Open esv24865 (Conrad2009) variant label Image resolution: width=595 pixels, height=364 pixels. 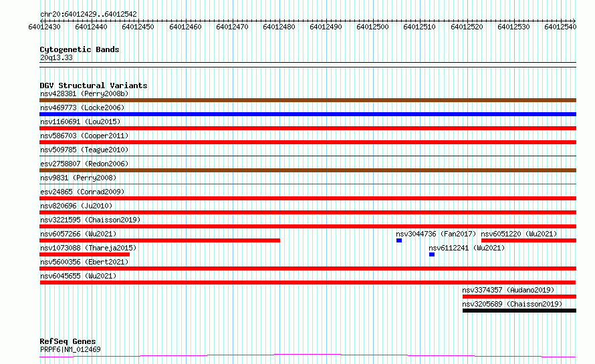[x=82, y=192]
